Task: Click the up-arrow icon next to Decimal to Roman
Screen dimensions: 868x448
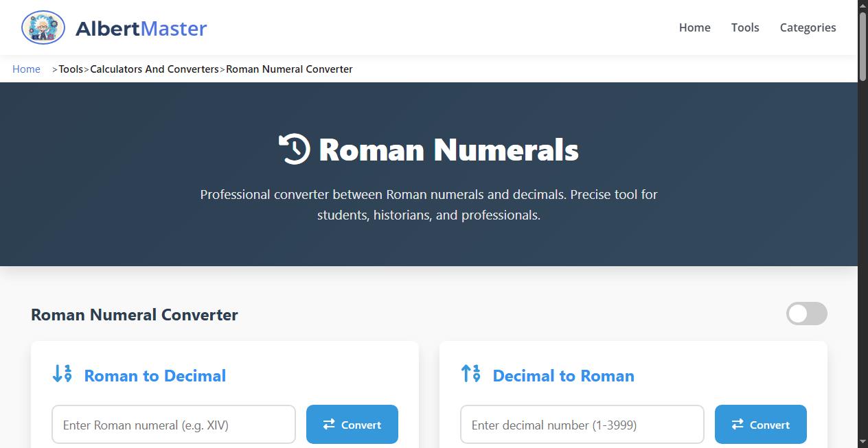Action: (x=471, y=374)
